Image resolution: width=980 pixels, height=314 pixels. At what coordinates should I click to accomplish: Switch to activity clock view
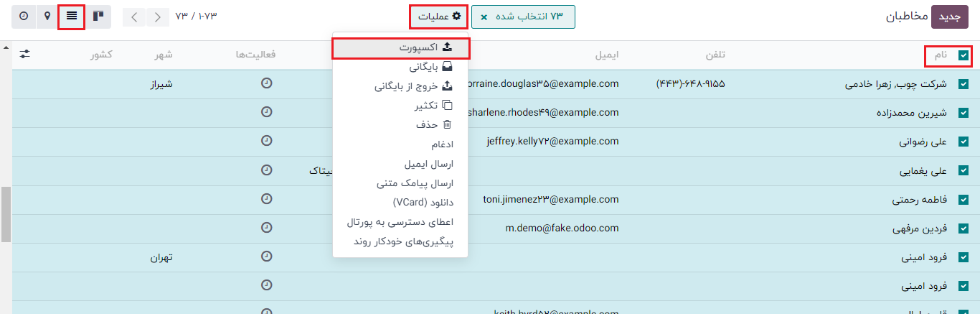coord(24,16)
